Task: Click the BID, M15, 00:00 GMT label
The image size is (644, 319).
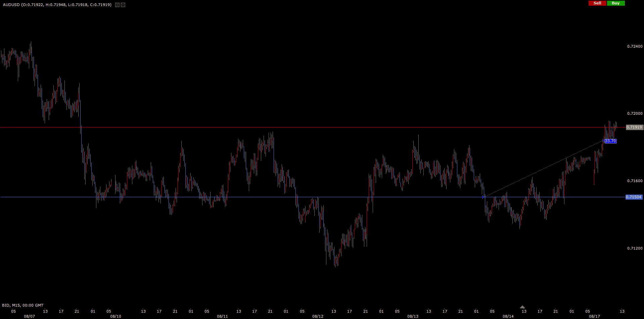Action: click(x=22, y=305)
